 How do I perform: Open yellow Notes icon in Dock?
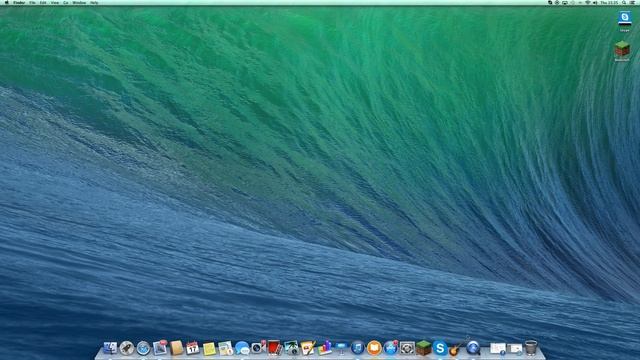[209, 348]
